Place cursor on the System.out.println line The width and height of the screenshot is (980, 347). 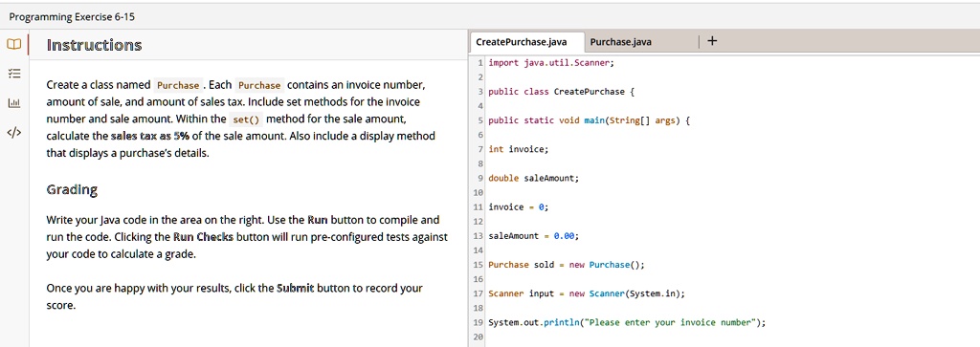tap(626, 323)
